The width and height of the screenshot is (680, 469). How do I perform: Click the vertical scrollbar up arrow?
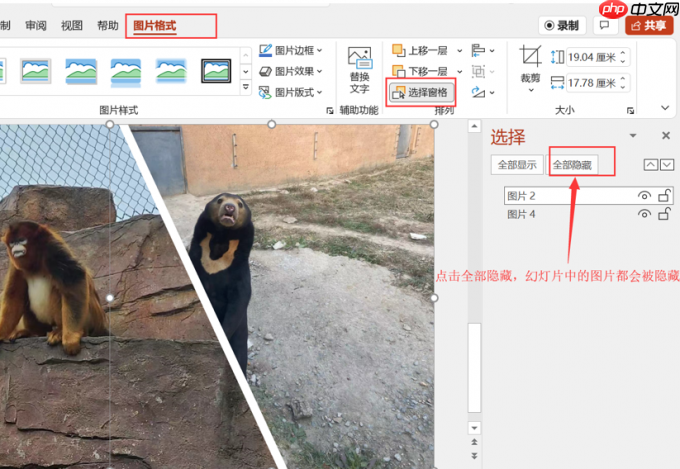coord(474,126)
